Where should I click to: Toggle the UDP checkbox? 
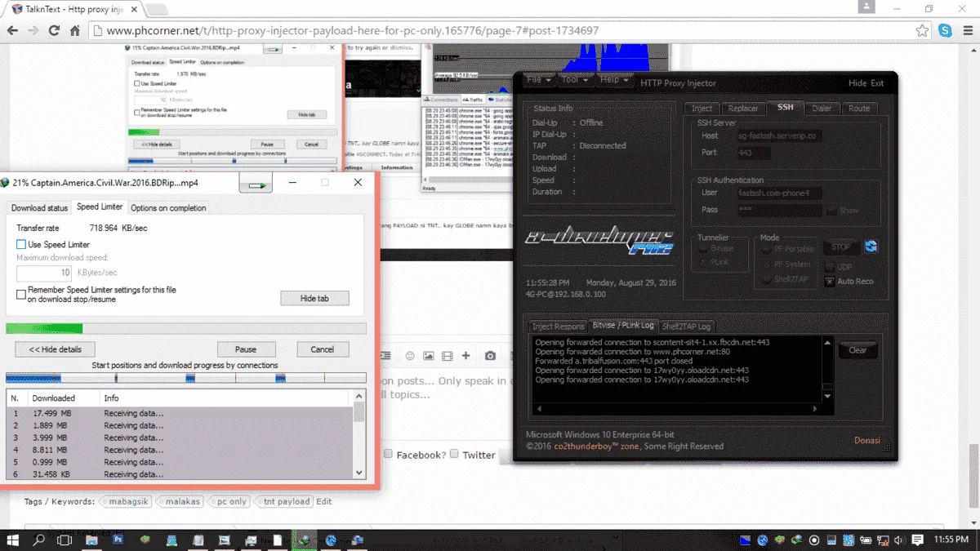pos(829,267)
